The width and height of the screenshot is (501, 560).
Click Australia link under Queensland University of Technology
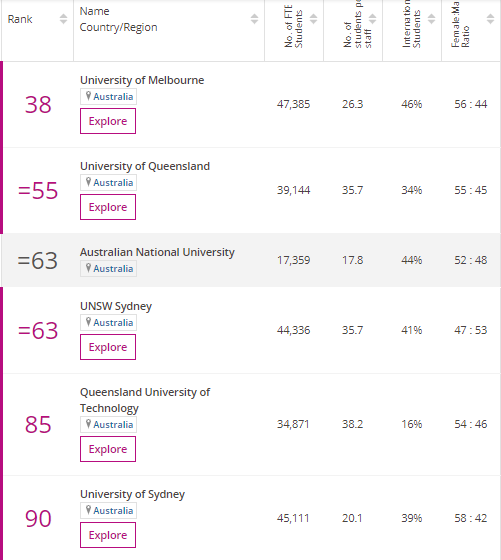point(113,425)
